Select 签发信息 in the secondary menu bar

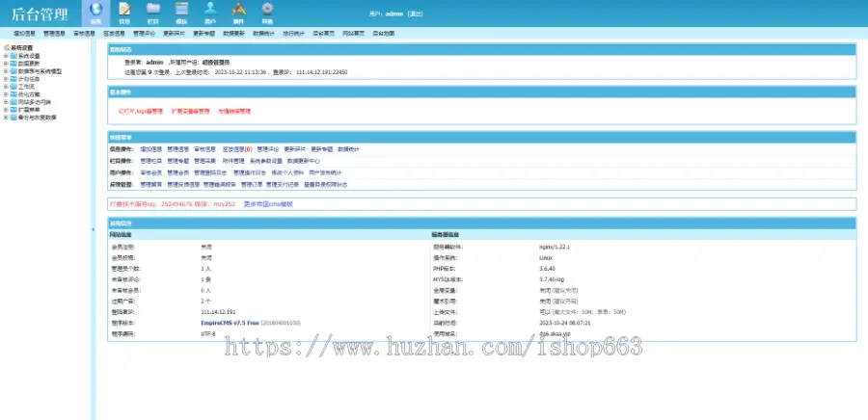(114, 34)
